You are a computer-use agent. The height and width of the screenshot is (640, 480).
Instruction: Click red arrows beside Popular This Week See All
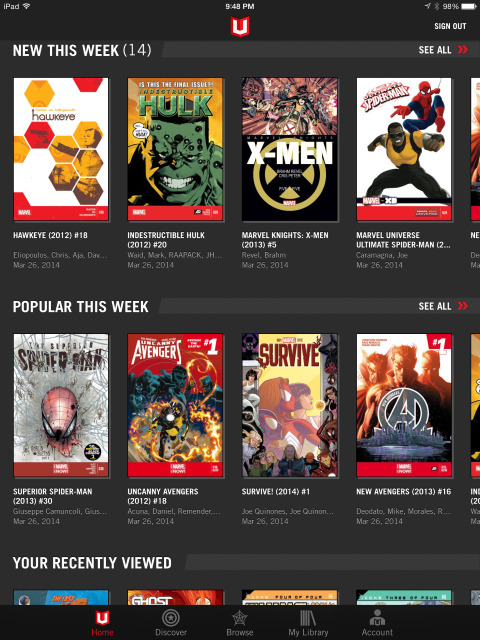point(462,306)
